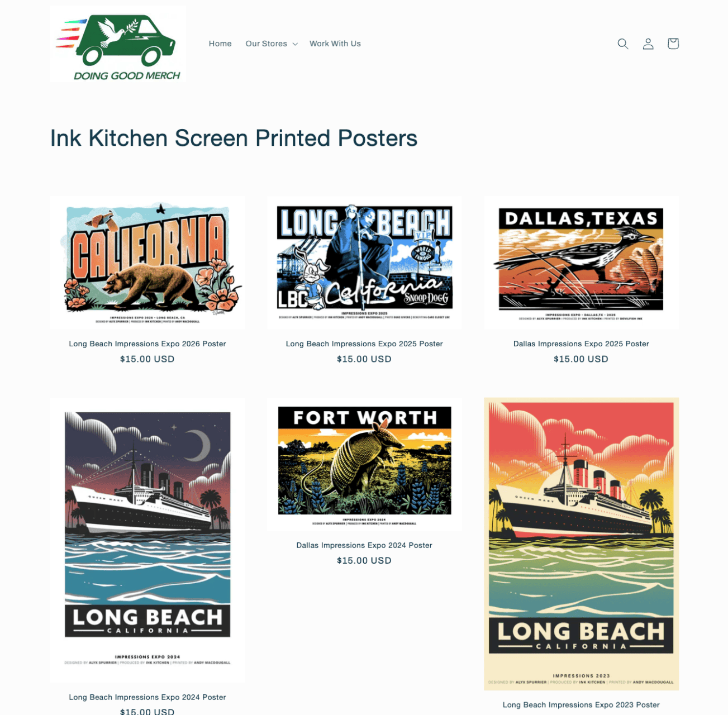Expand the Our Stores dropdown chevron
The image size is (728, 715).
point(295,44)
